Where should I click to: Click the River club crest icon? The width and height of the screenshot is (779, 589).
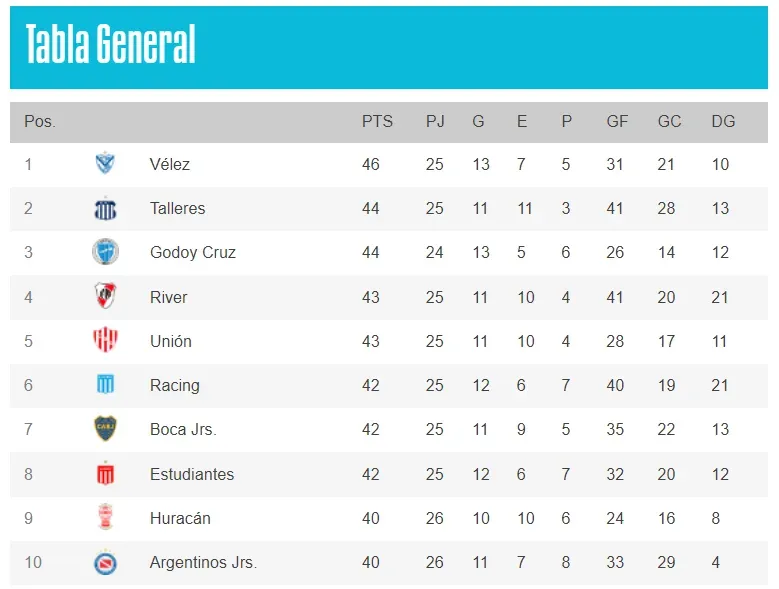click(105, 296)
